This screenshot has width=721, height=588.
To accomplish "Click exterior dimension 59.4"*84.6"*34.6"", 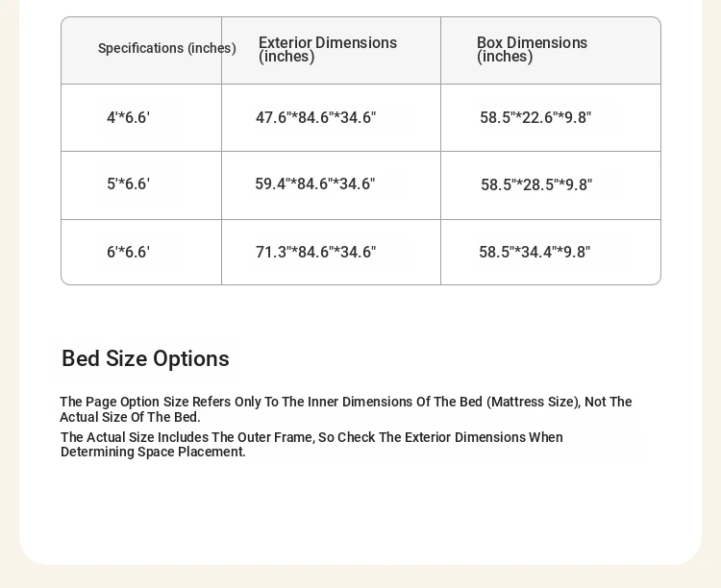I will click(315, 184).
